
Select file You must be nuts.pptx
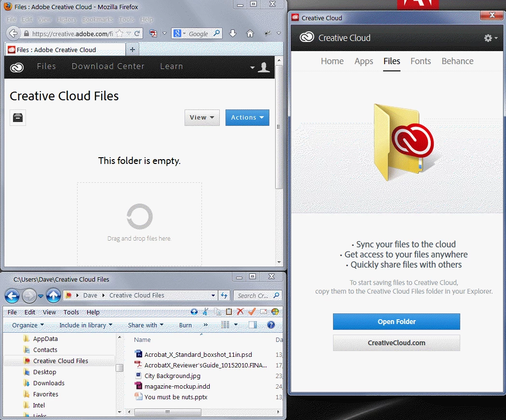pos(176,397)
